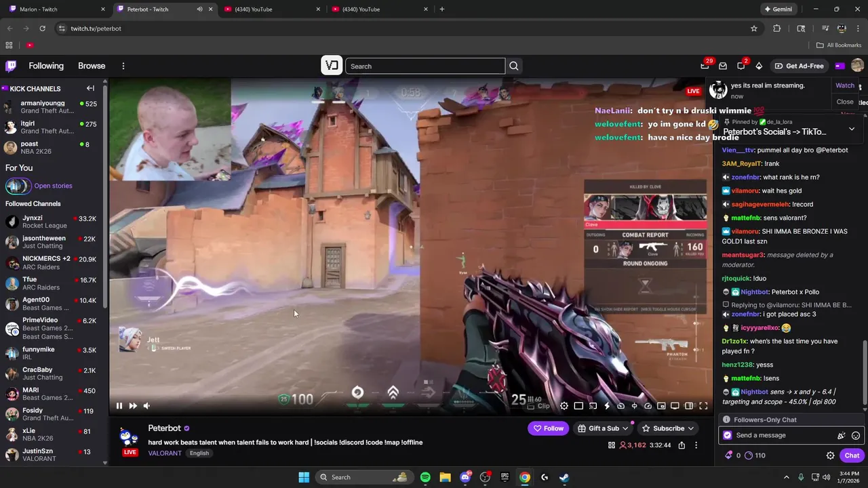Open the user profile avatar menu
Viewport: 868px width, 488px height.
857,66
